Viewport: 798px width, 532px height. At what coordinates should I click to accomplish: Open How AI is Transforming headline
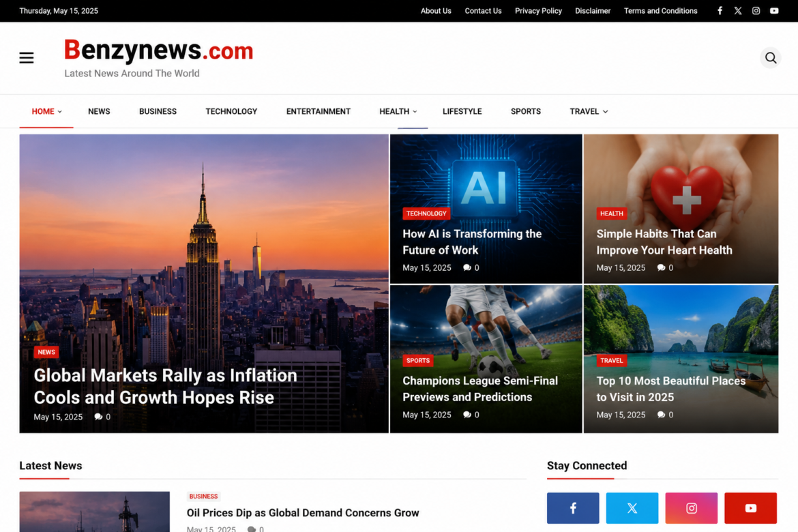(x=472, y=242)
